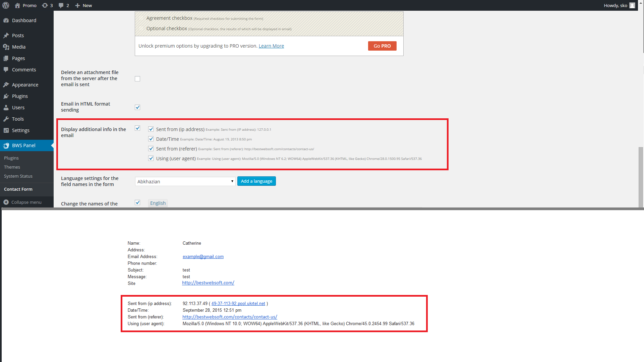Toggle Delete attachment file after email checkbox
644x362 pixels.
[x=137, y=79]
